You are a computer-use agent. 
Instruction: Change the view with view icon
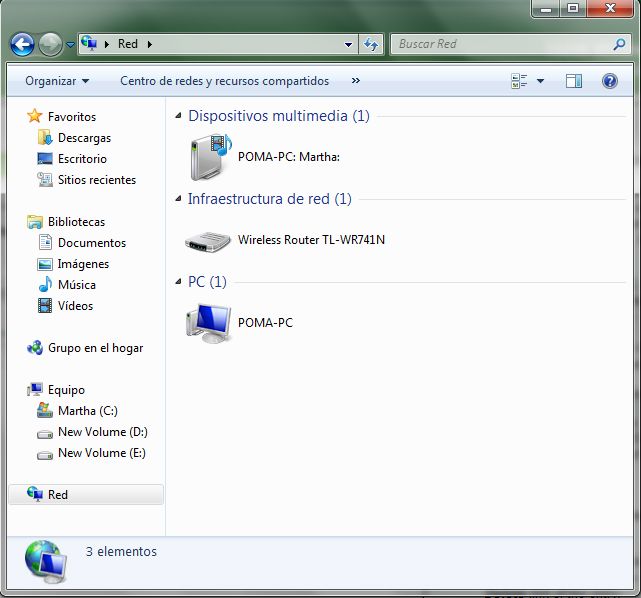pyautogui.click(x=519, y=81)
